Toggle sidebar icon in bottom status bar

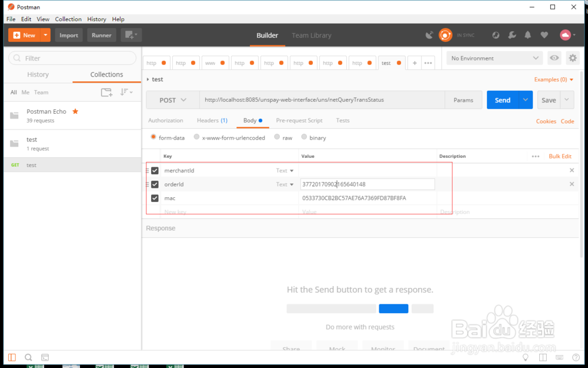(12, 357)
